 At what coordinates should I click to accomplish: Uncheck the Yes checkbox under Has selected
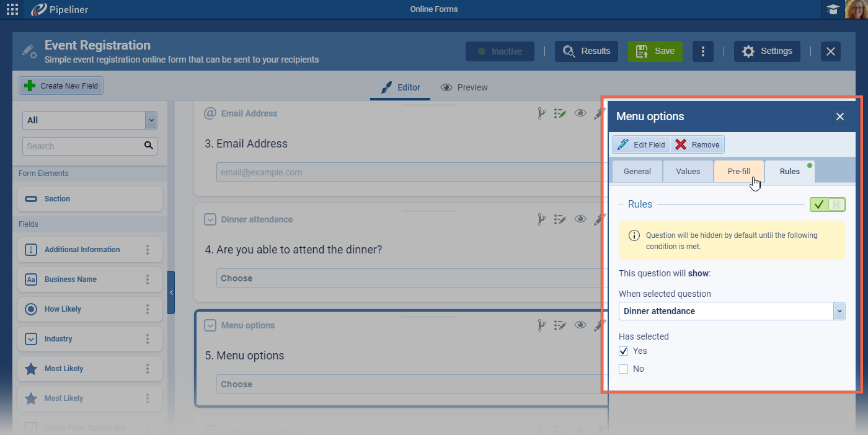tap(624, 351)
